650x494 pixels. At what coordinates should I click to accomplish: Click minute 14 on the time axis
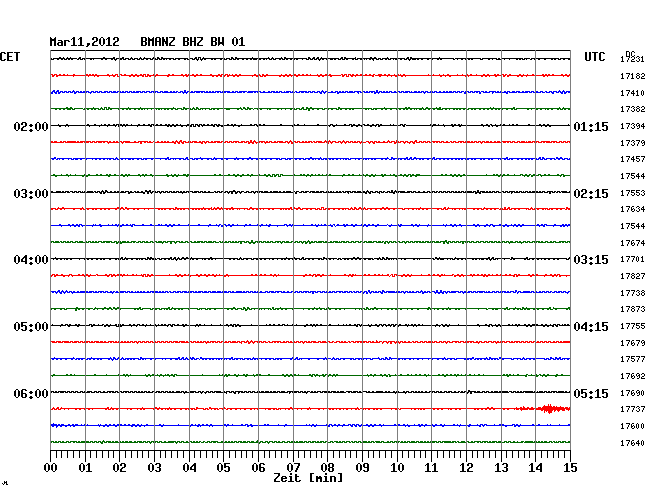535,468
